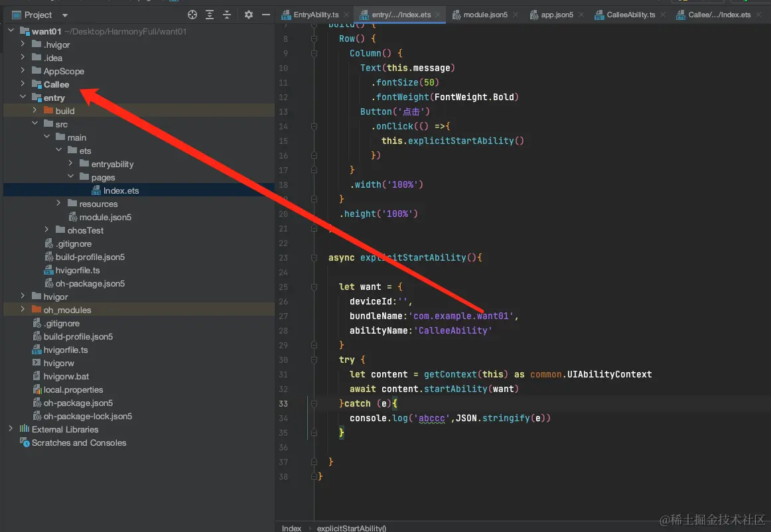Open module.json5 under the main folder
This screenshot has width=771, height=532.
click(105, 217)
